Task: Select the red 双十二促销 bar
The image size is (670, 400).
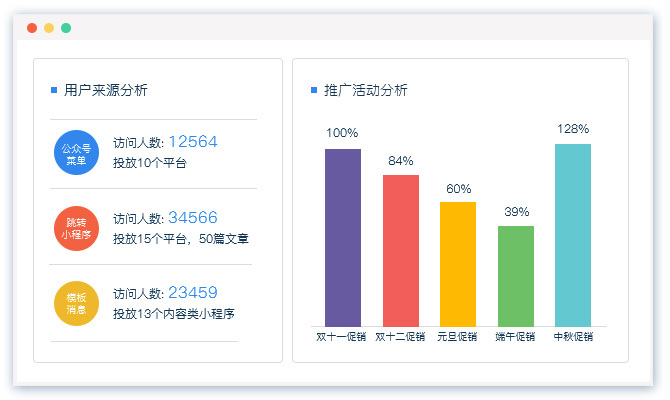Action: click(401, 250)
